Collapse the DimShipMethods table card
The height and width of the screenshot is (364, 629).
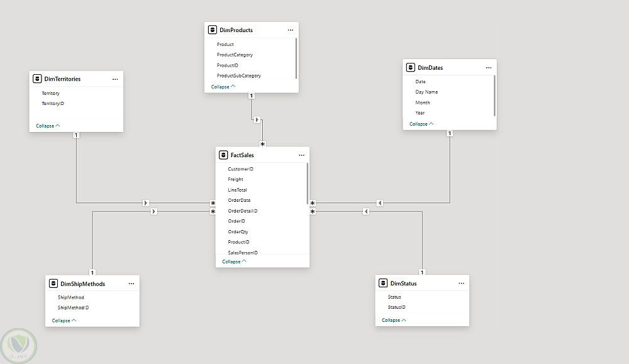coord(64,321)
